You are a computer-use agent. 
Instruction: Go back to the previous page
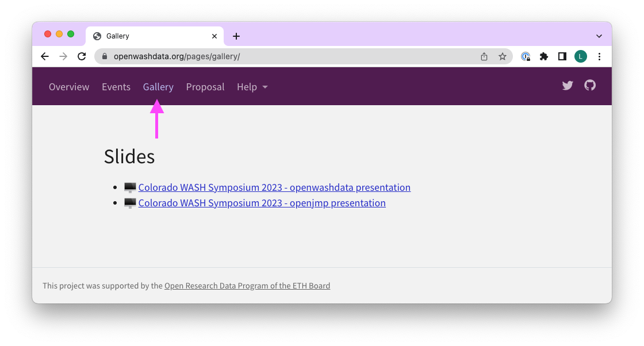click(x=44, y=56)
